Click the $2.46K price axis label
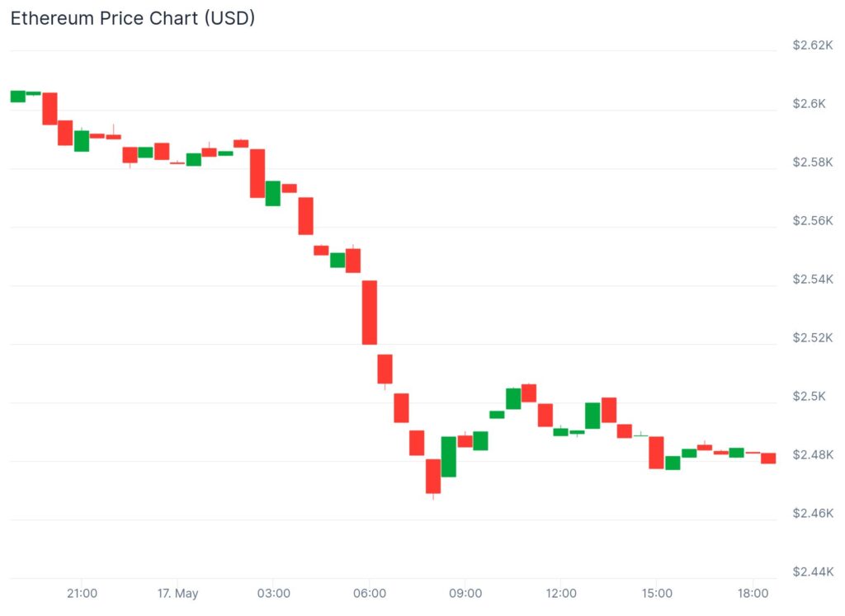Screen dimensions: 845x616 [813, 513]
